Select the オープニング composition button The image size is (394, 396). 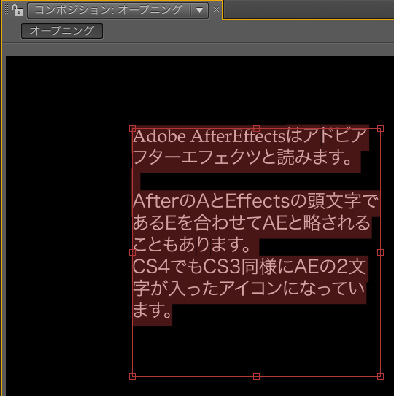tap(62, 31)
